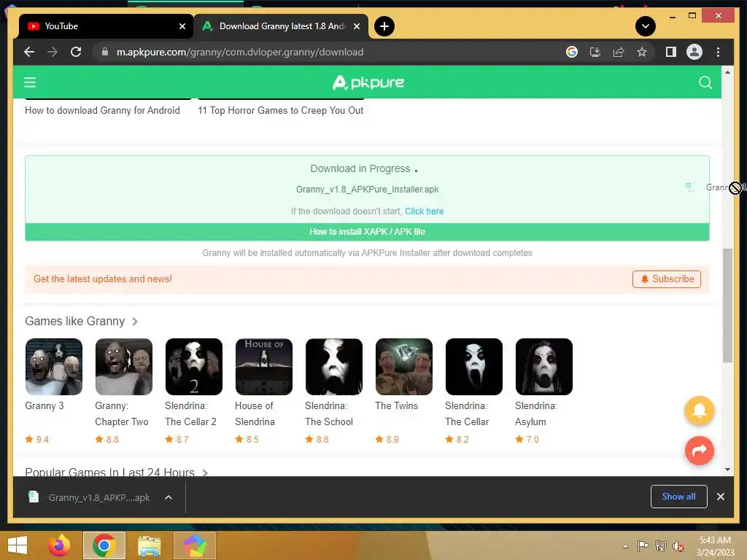Image resolution: width=747 pixels, height=560 pixels.
Task: Expand download item options caret
Action: pyautogui.click(x=169, y=497)
